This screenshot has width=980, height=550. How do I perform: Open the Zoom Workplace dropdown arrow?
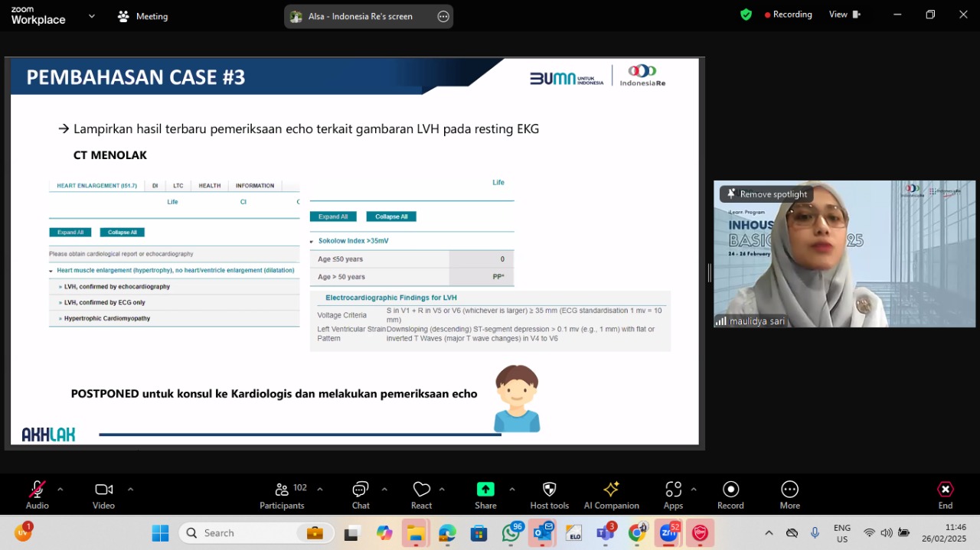pos(92,15)
